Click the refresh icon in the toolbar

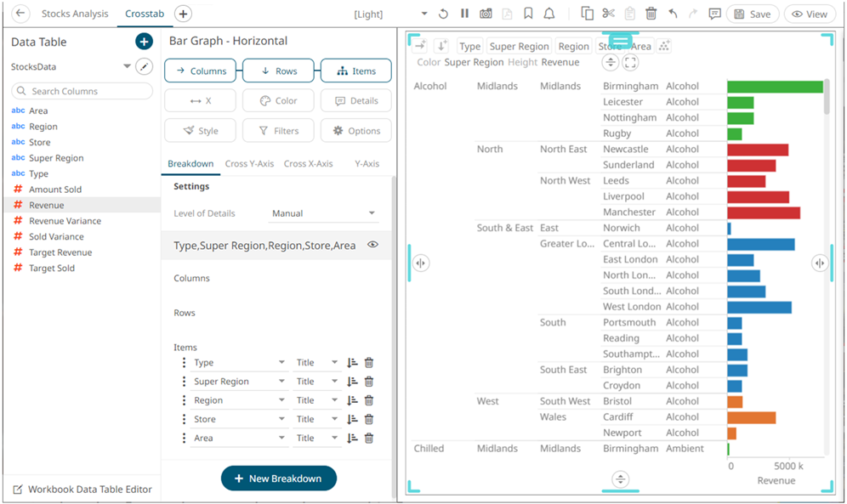443,14
